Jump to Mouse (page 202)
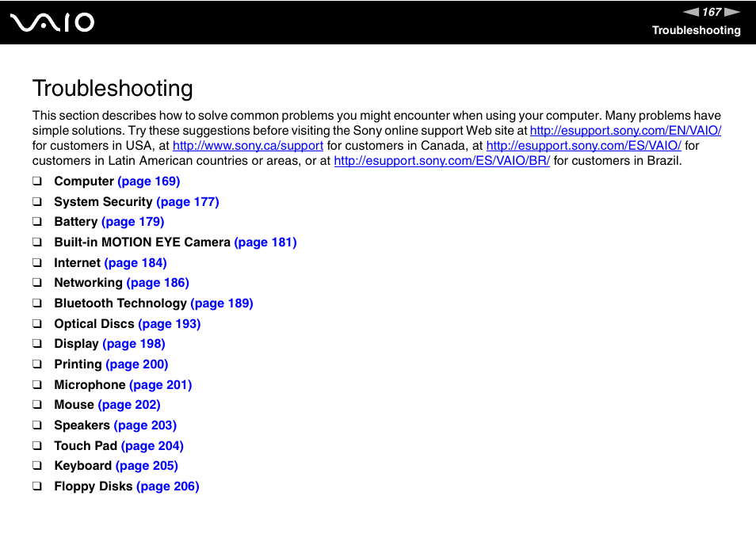756x534 pixels. click(129, 405)
